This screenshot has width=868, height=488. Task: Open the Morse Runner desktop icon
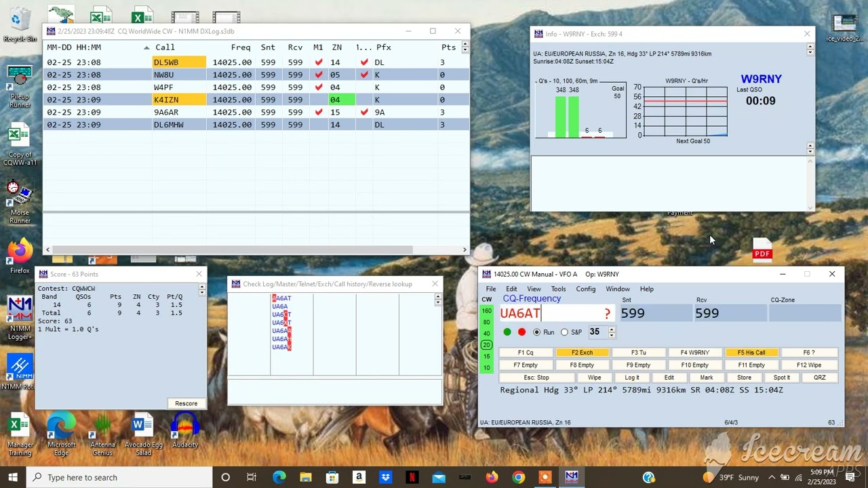20,202
